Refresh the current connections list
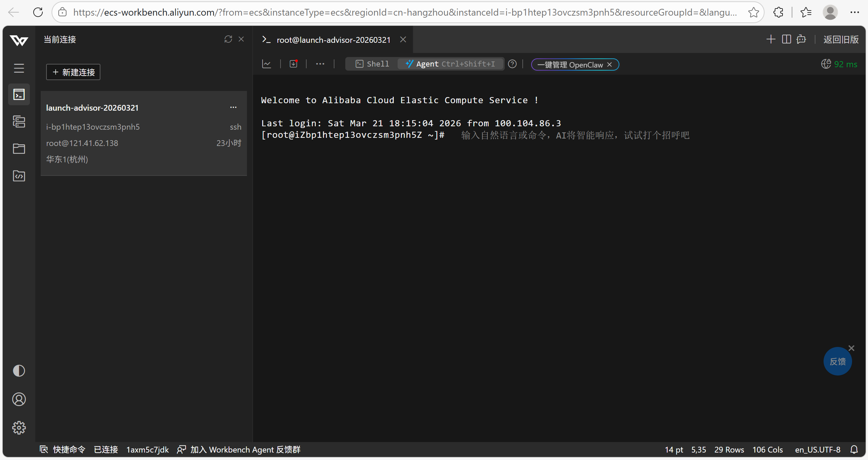 (x=228, y=39)
